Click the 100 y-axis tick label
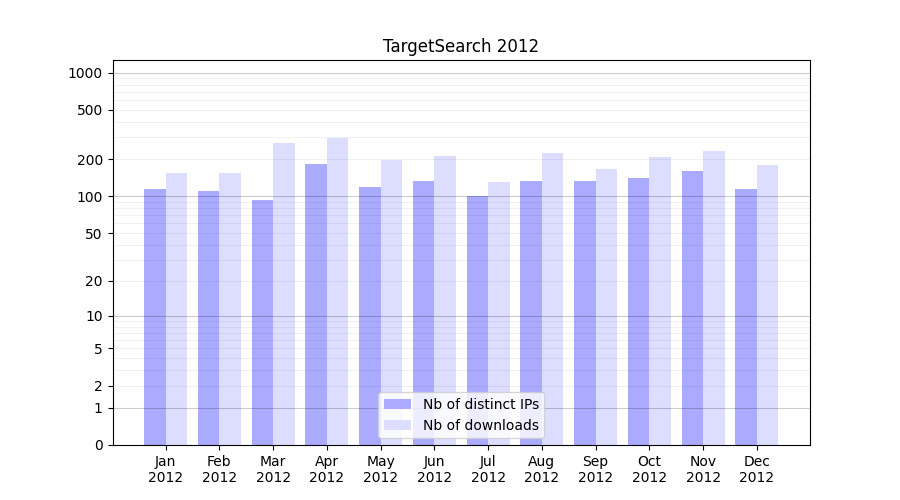The height and width of the screenshot is (500, 900). [89, 197]
